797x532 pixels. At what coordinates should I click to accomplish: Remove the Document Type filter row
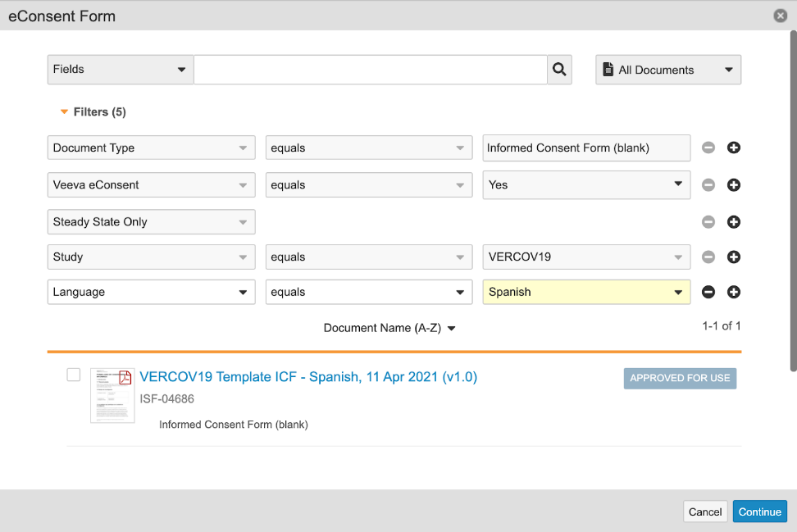tap(708, 148)
